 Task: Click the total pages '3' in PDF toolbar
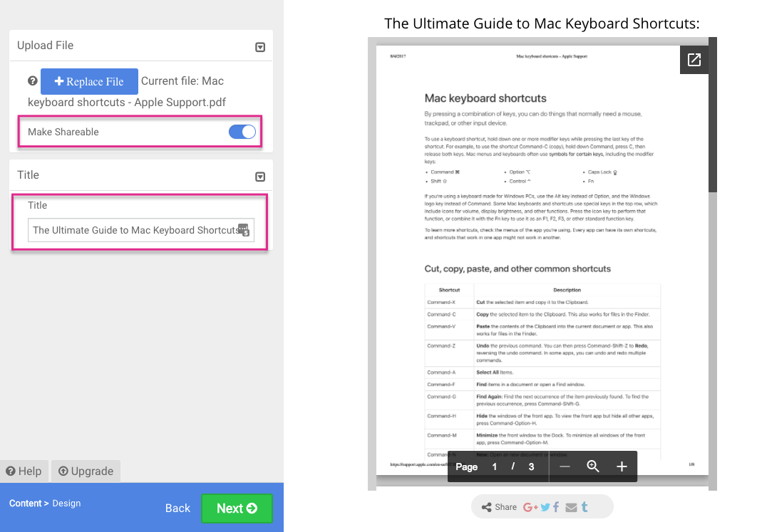[531, 467]
